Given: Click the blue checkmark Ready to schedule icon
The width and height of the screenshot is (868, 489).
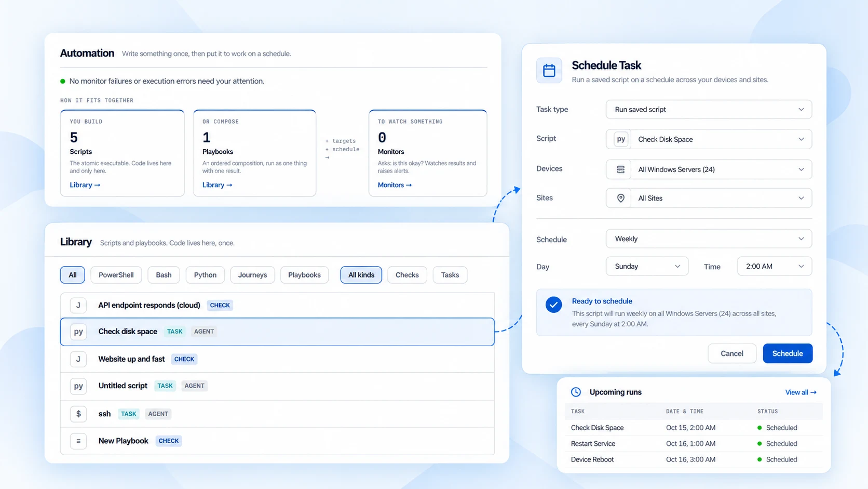Looking at the screenshot, I should tap(553, 305).
